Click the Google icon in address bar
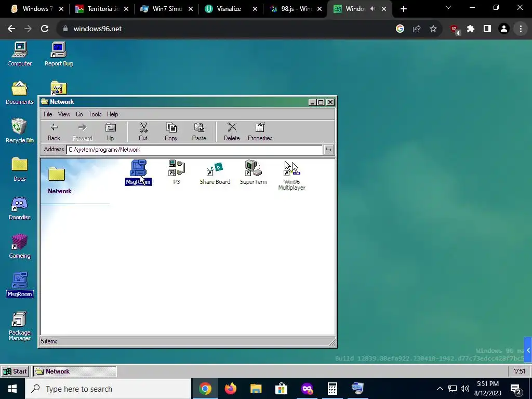 [x=400, y=29]
